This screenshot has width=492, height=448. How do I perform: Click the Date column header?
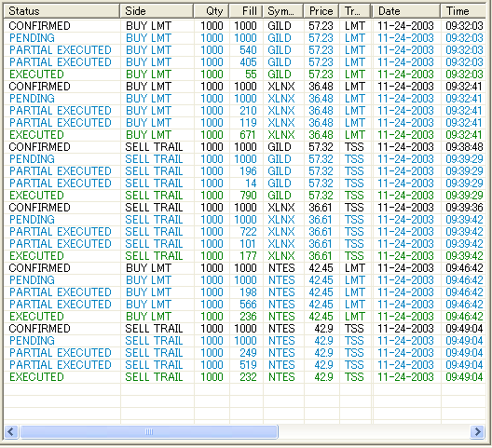[406, 11]
